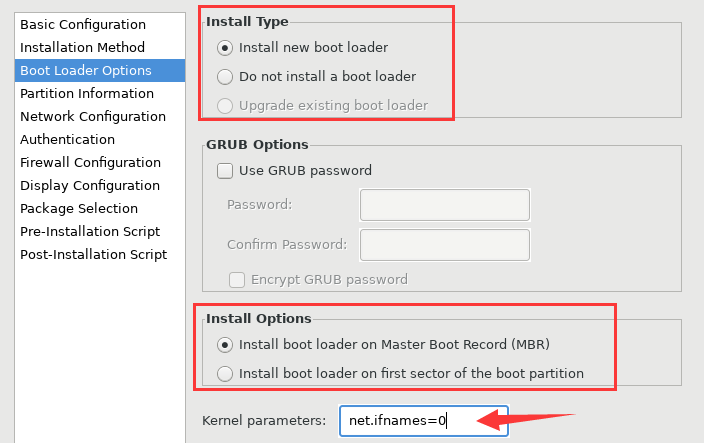
Task: Open the Authentication section
Action: coord(67,139)
